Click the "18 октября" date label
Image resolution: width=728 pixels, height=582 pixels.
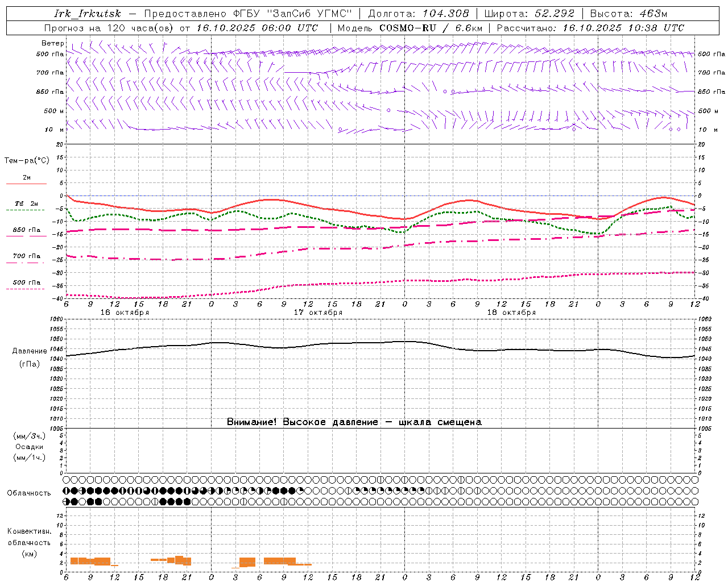point(511,313)
